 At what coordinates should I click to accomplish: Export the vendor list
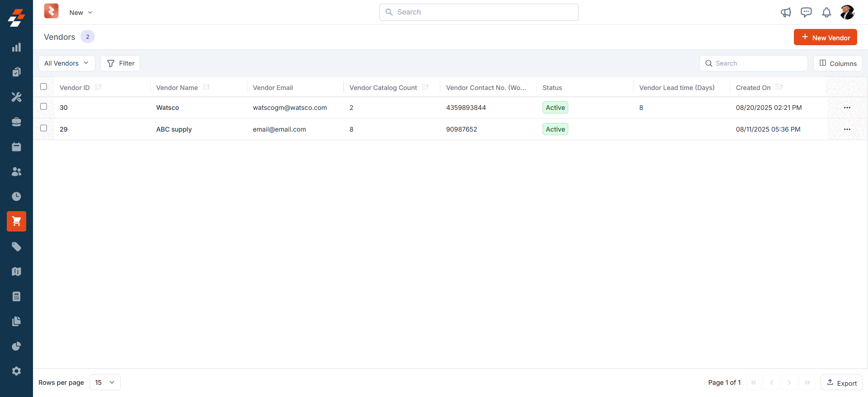pyautogui.click(x=841, y=383)
